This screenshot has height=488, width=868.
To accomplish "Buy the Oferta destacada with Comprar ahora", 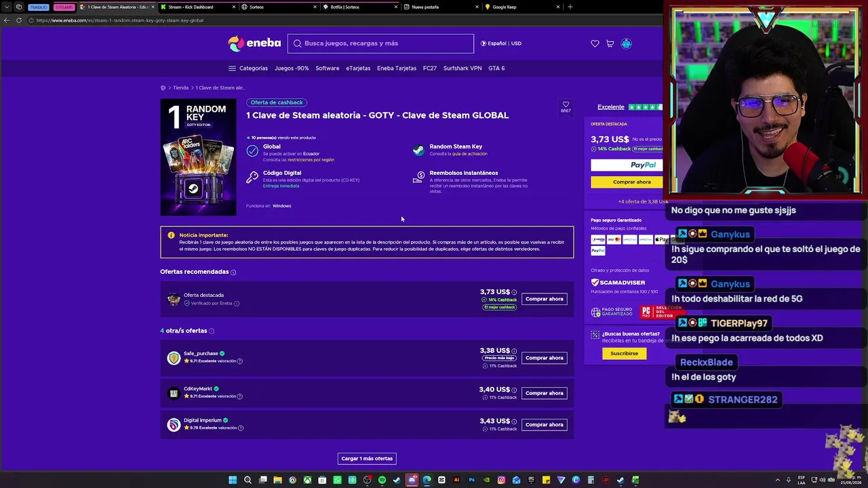I will pyautogui.click(x=545, y=299).
